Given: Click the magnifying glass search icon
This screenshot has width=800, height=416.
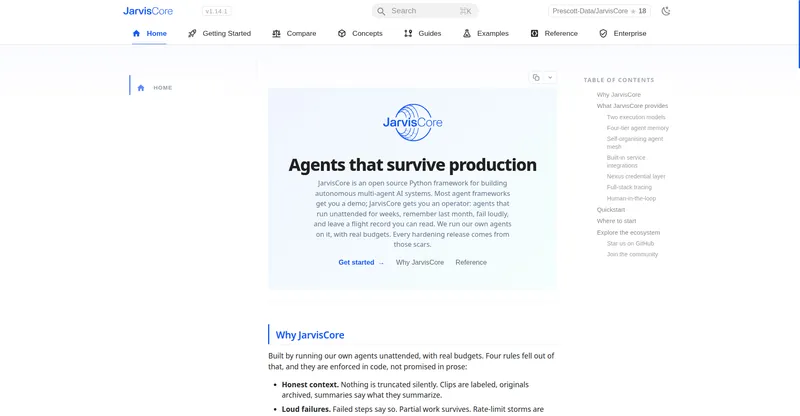Looking at the screenshot, I should coord(381,11).
